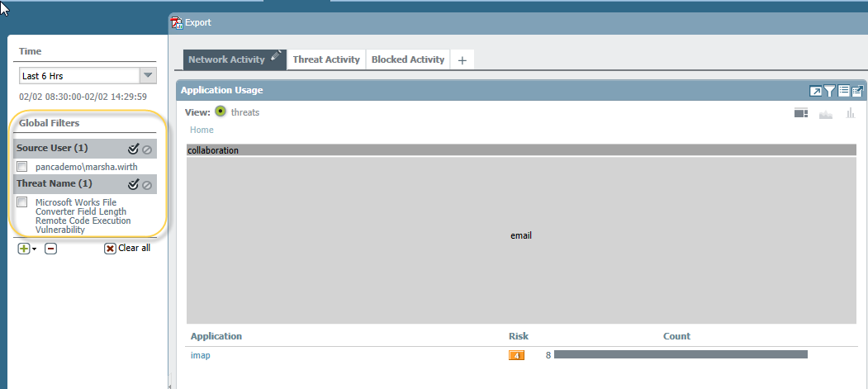The height and width of the screenshot is (389, 868).
Task: Switch to the Blocked Activity tab
Action: point(408,59)
